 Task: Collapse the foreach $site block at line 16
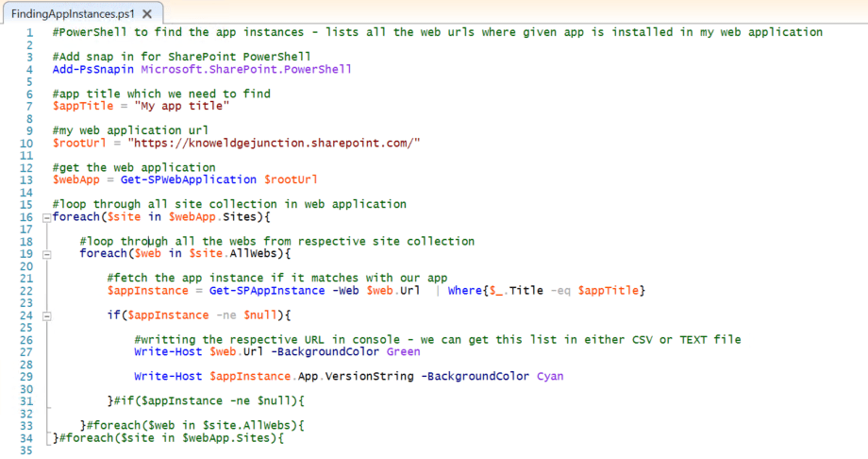47,218
